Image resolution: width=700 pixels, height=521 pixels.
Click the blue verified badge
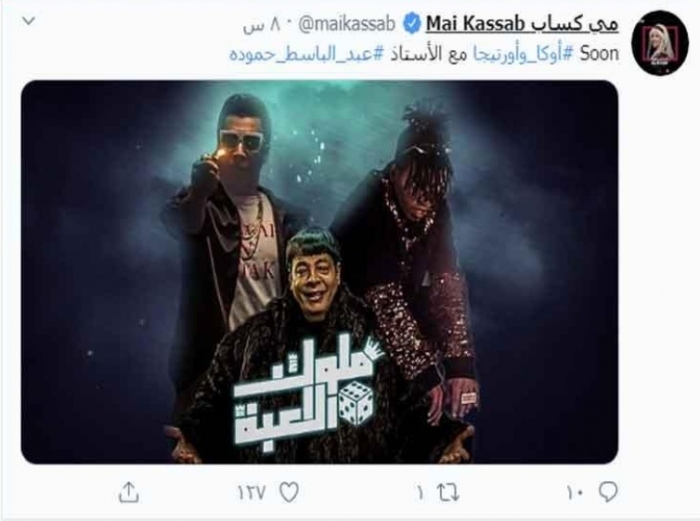pos(412,24)
